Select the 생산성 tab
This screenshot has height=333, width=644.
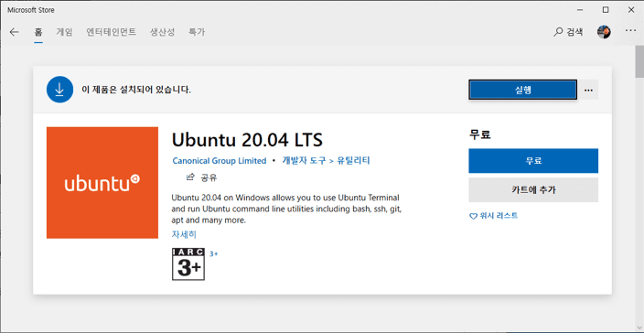[162, 32]
